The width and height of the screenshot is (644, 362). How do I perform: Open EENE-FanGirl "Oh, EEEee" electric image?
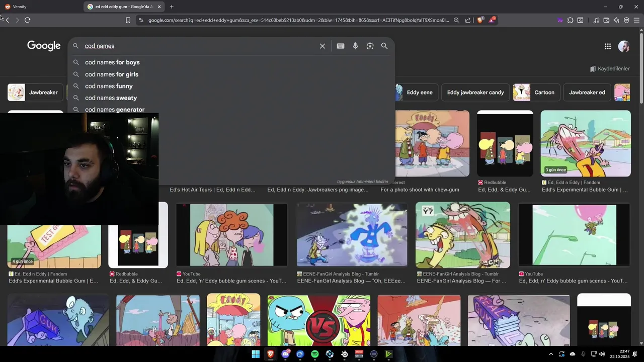(x=352, y=235)
